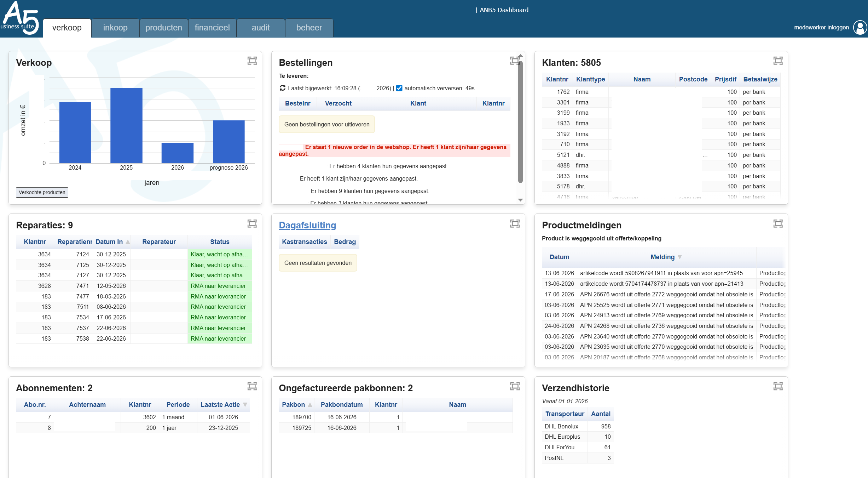Open the audit tab
The width and height of the screenshot is (868, 478).
pos(261,28)
